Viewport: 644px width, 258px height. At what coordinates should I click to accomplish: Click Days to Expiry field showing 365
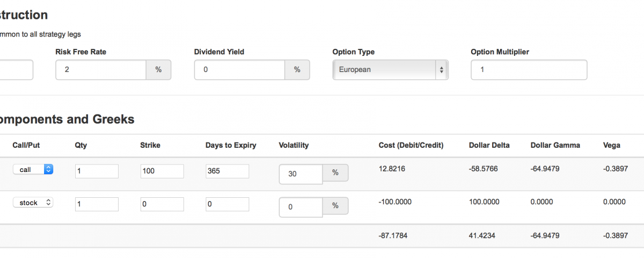(227, 171)
